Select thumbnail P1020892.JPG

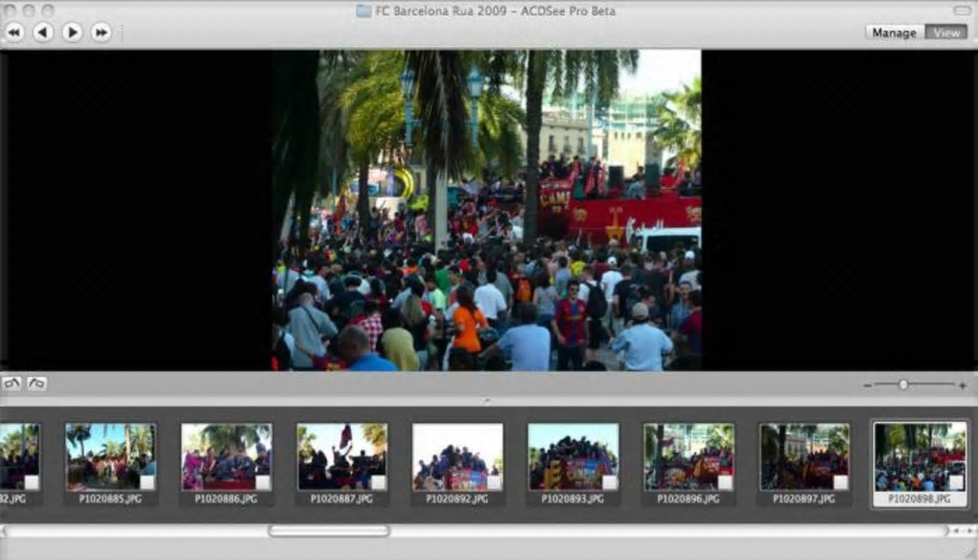pos(457,456)
